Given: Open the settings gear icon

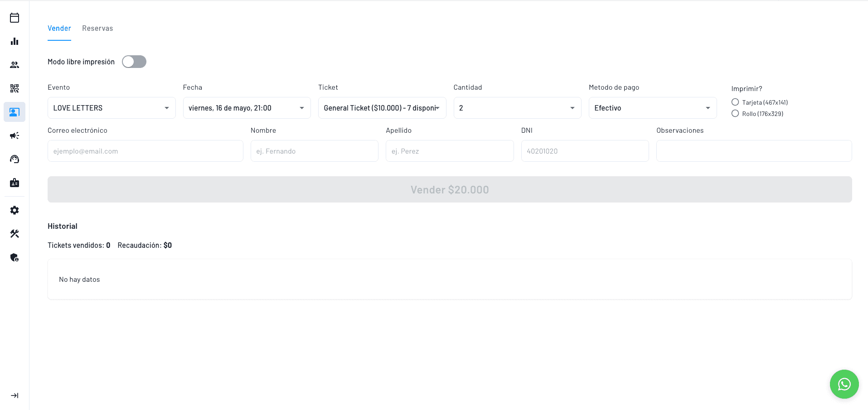Looking at the screenshot, I should (x=15, y=210).
